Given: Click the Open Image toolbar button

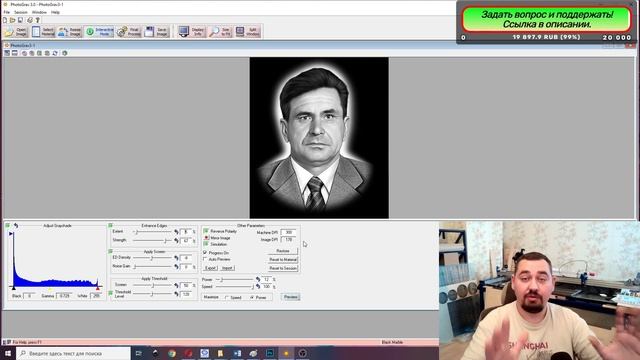Looking at the screenshot, I should tap(16, 31).
